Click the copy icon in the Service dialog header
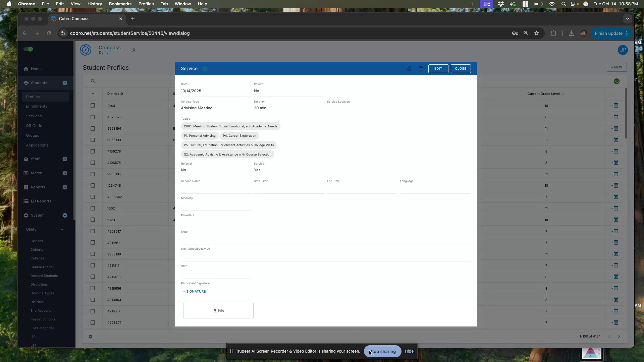644x362 pixels. [x=421, y=69]
